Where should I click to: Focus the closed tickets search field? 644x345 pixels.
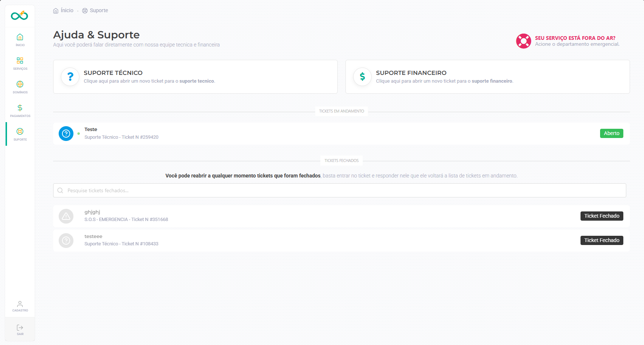pos(340,190)
